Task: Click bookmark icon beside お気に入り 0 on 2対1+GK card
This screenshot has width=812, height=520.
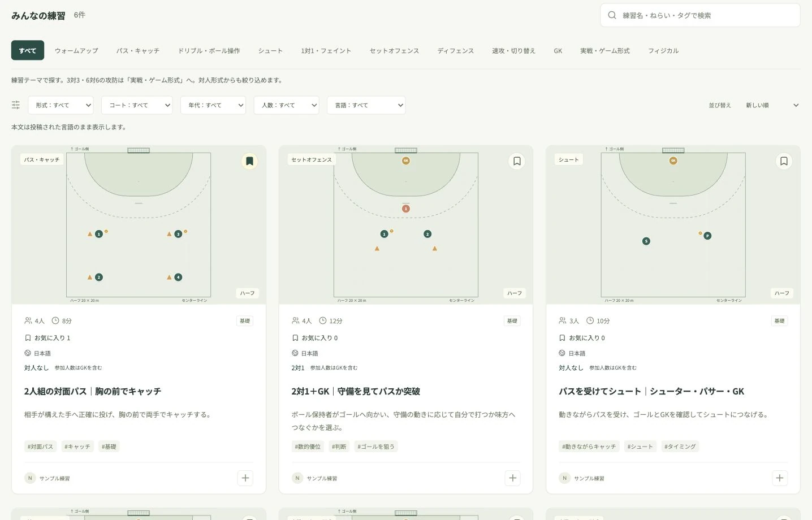Action: click(x=295, y=338)
